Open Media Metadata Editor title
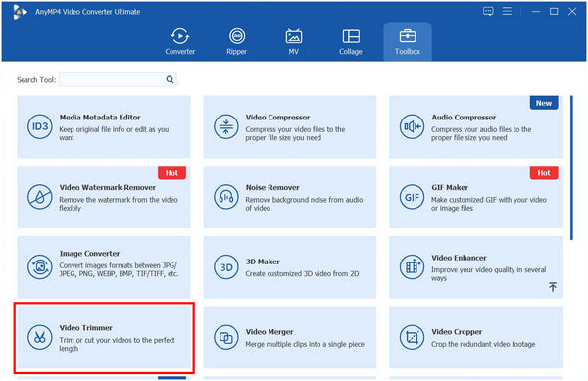The height and width of the screenshot is (381, 588). point(100,118)
